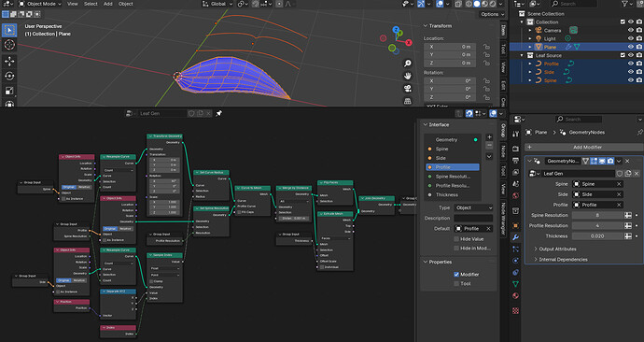Switch to the Item tab in viewport sidebar
Screen dimensions: 644x342
coord(503,30)
